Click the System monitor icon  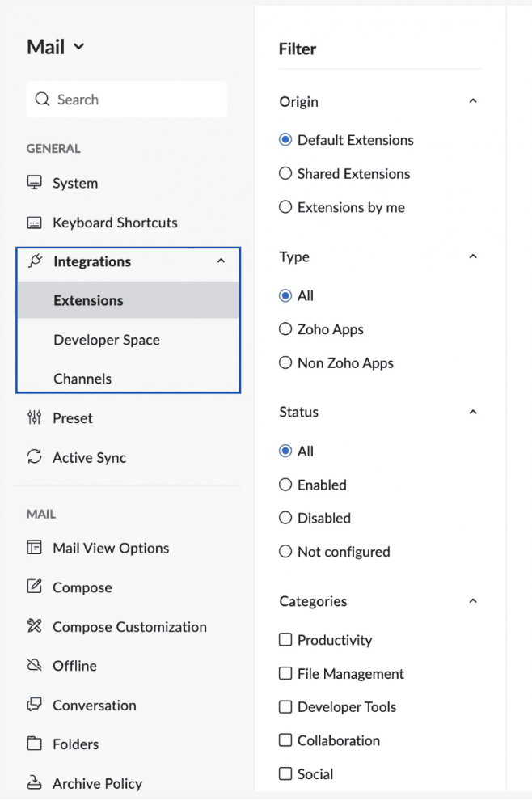point(34,183)
